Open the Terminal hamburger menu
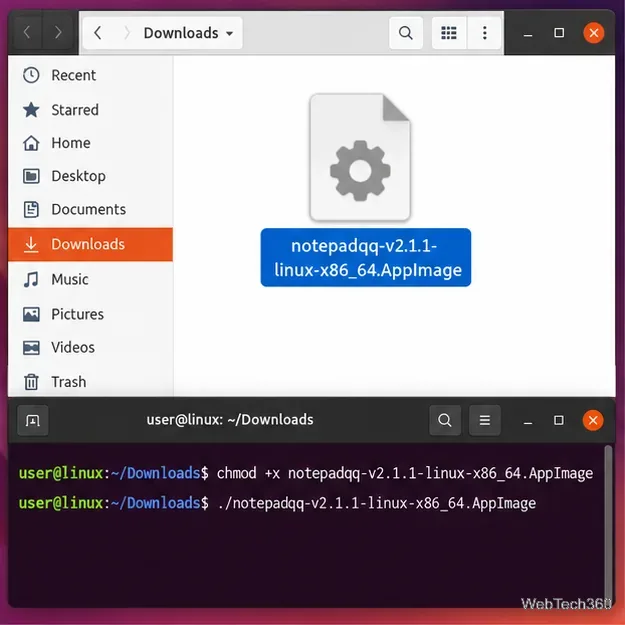Viewport: 625px width, 625px height. tap(485, 420)
